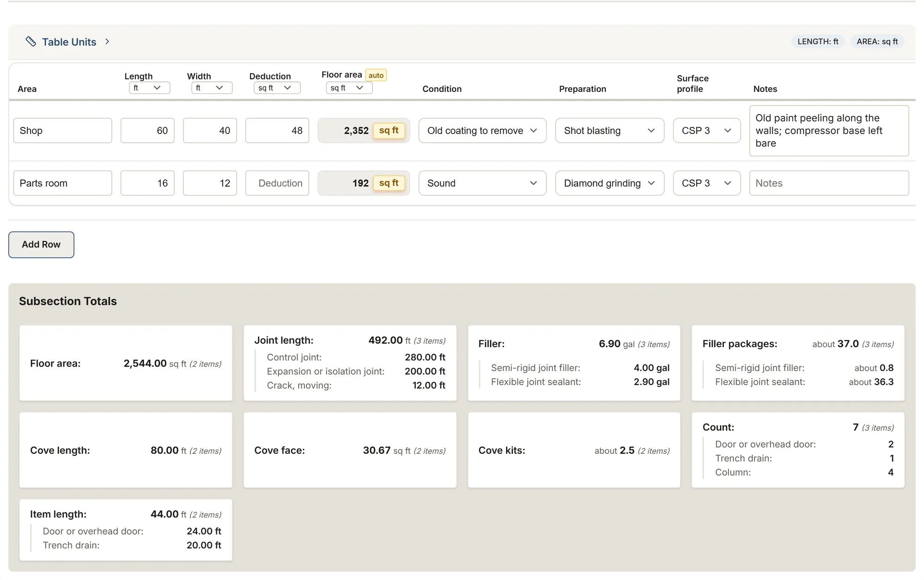Viewport: 924px width, 580px height.
Task: Edit the Shop area name field
Action: (x=63, y=130)
